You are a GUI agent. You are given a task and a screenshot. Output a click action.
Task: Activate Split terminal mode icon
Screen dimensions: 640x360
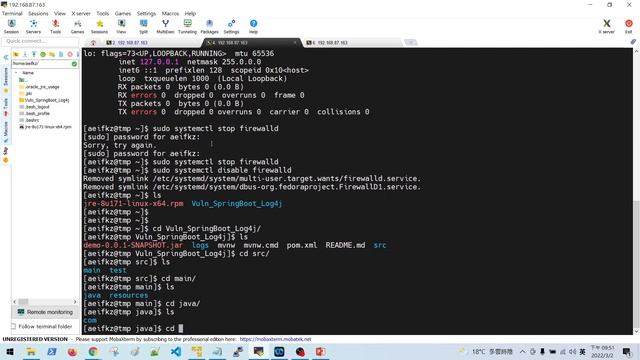click(143, 27)
